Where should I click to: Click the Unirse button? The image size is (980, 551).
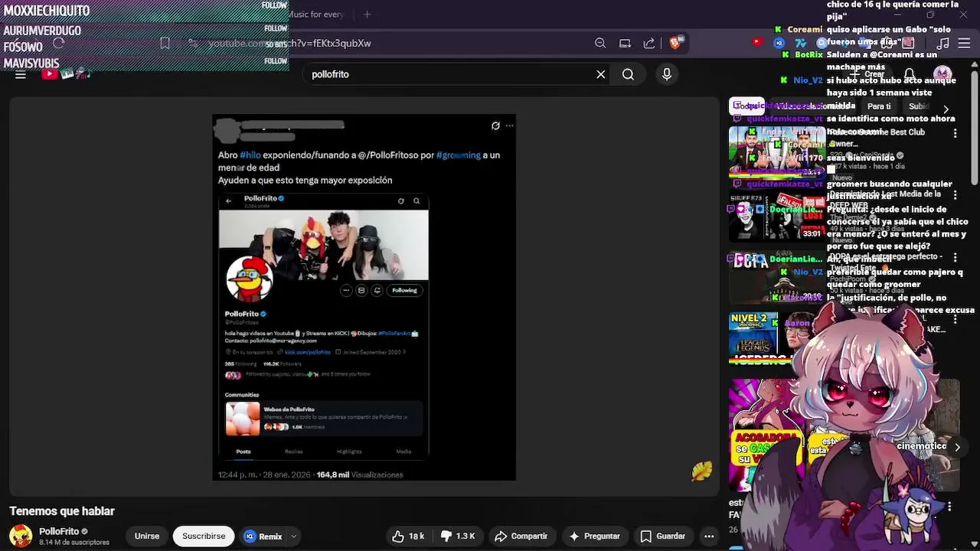pos(147,536)
